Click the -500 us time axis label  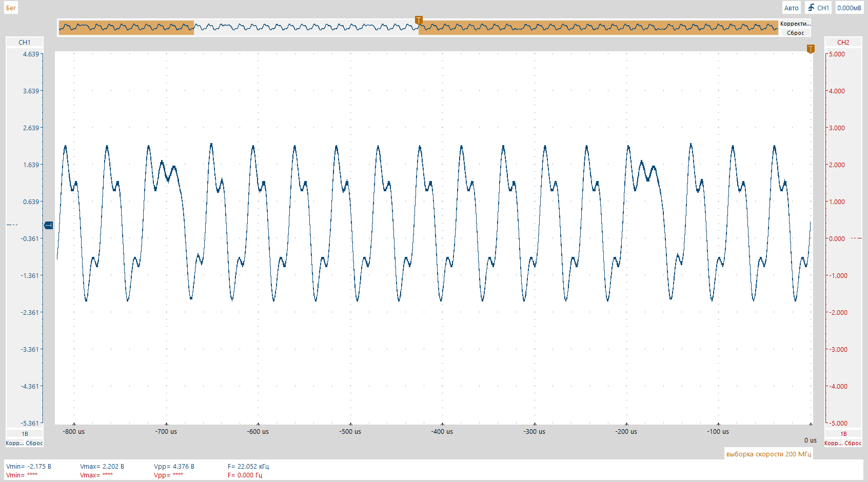point(350,431)
